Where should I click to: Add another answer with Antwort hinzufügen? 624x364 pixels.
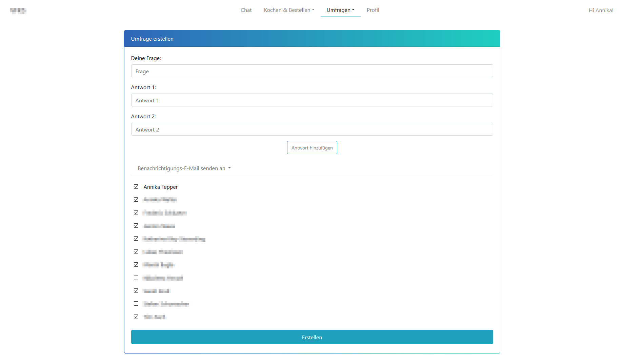tap(312, 148)
